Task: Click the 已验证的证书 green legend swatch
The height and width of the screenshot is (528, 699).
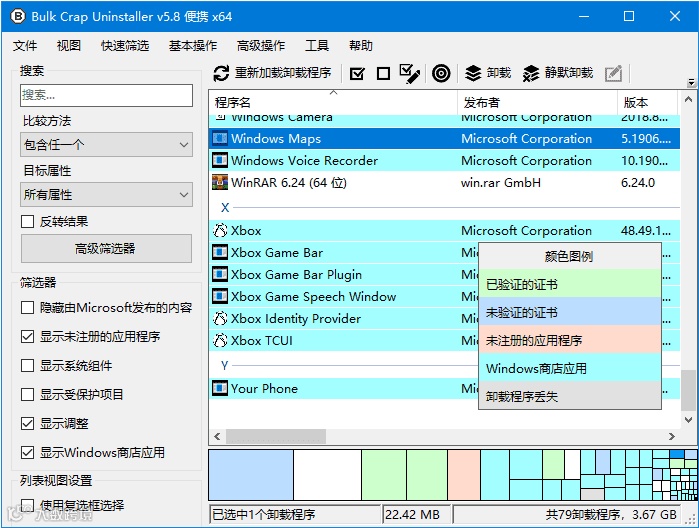Action: pyautogui.click(x=570, y=284)
